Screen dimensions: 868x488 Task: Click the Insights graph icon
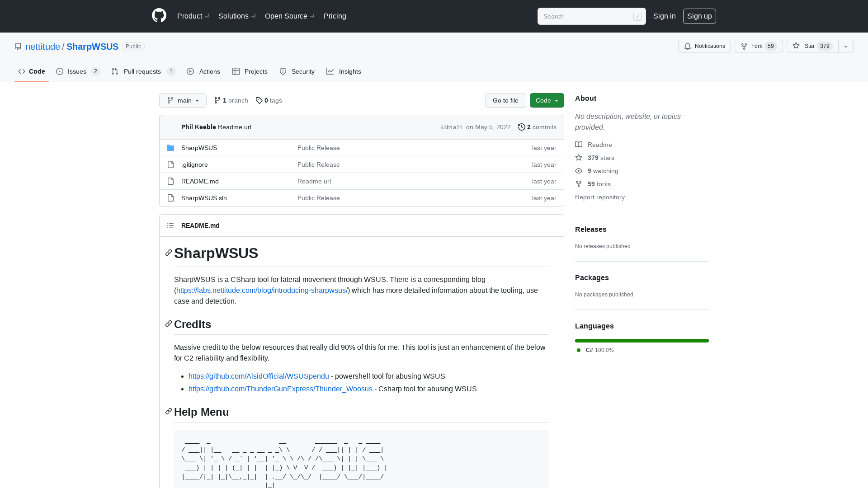point(330,71)
